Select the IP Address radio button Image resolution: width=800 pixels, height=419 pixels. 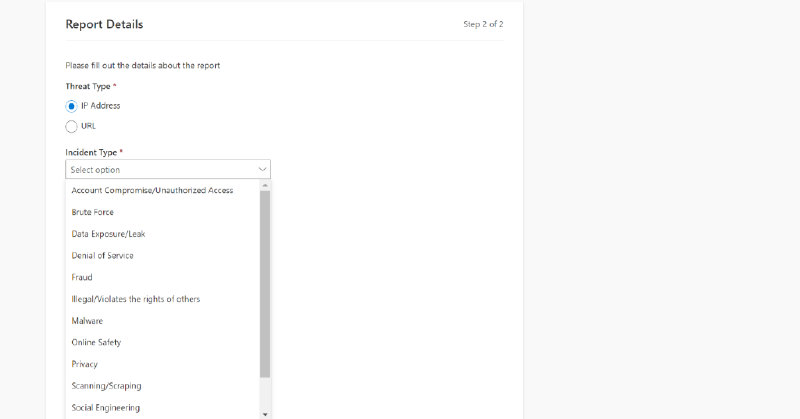[71, 105]
